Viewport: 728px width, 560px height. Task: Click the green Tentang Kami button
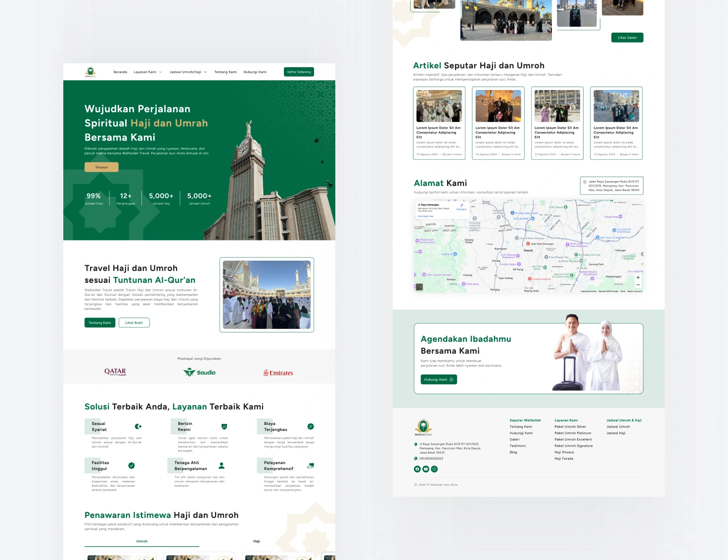tap(100, 323)
